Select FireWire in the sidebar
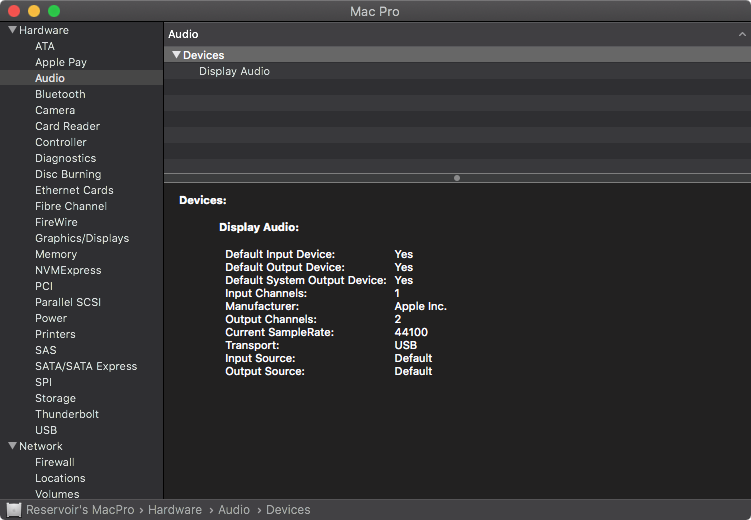Viewport: 751px width, 520px height. [x=56, y=222]
